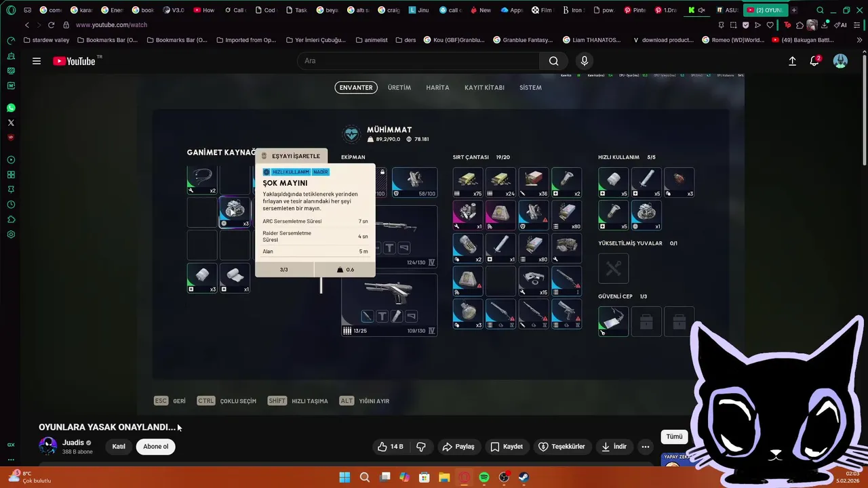Open the YouTube guide hamburger menu
The height and width of the screenshot is (488, 868).
[x=37, y=61]
